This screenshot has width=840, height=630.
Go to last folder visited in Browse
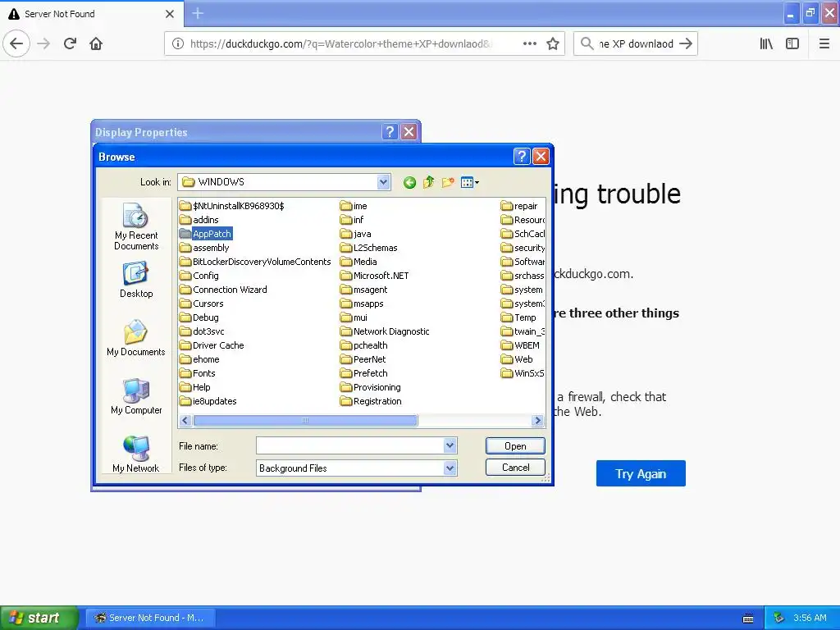410,183
